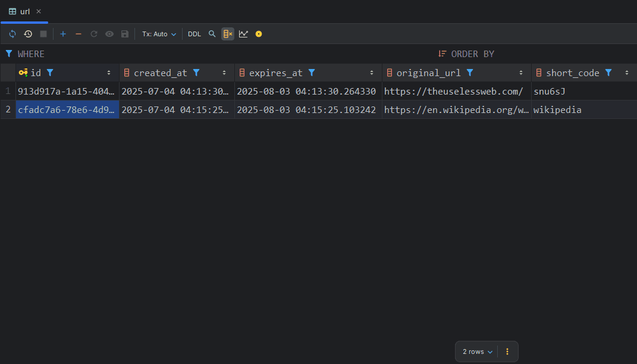The width and height of the screenshot is (637, 364).
Task: Add a new row with plus icon
Action: [63, 34]
